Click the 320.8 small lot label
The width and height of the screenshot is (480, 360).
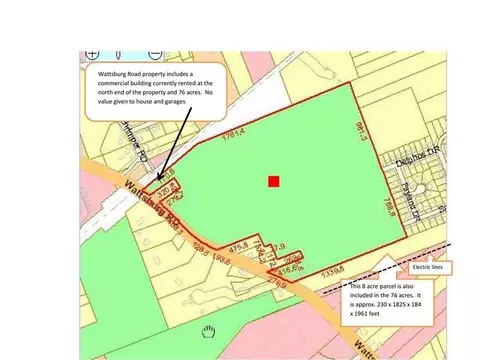point(164,191)
